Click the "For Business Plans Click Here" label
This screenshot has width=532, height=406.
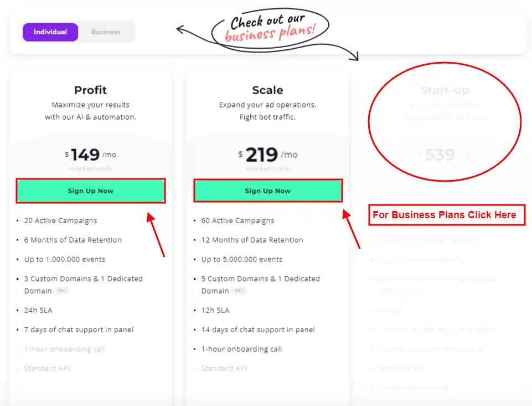click(x=446, y=215)
